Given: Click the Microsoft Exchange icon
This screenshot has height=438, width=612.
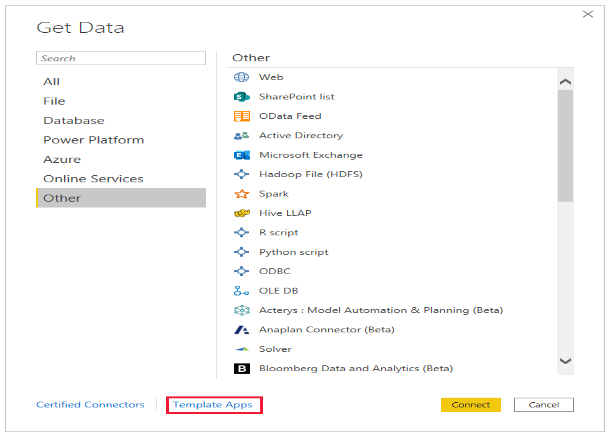Looking at the screenshot, I should pyautogui.click(x=241, y=155).
